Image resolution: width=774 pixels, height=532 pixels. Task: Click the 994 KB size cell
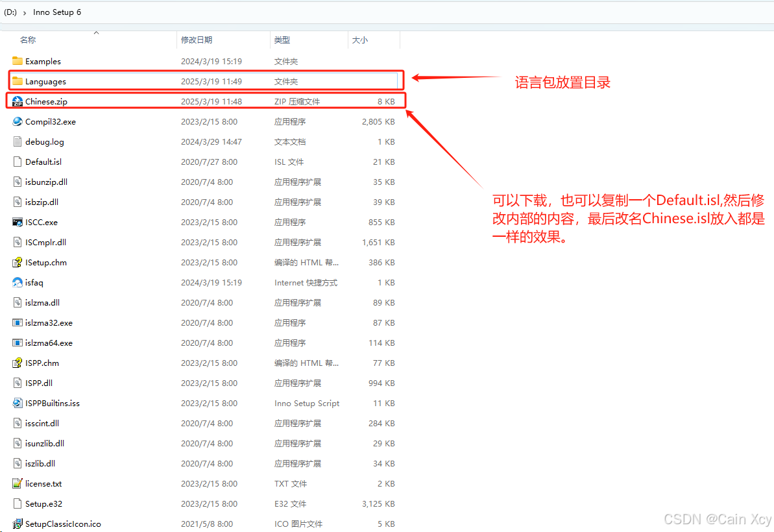381,383
